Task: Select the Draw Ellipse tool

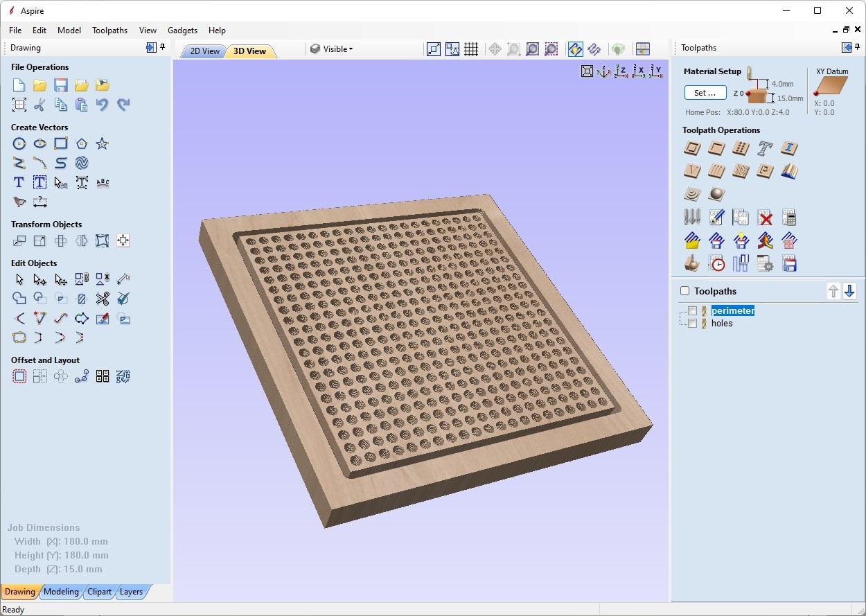Action: [x=40, y=143]
